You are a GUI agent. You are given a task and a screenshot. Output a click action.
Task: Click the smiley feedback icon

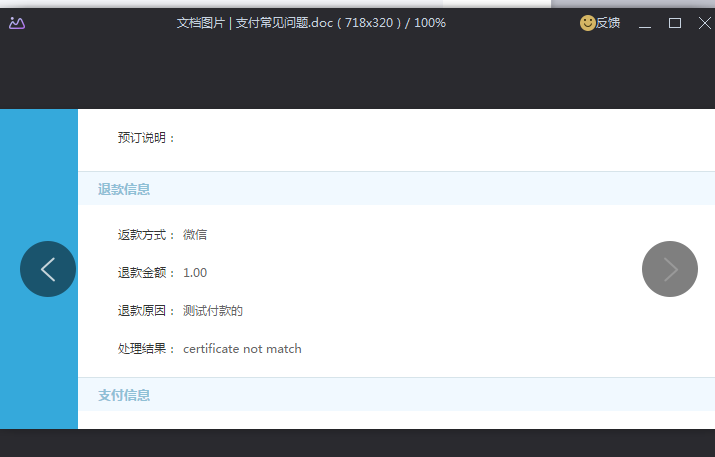click(x=587, y=23)
